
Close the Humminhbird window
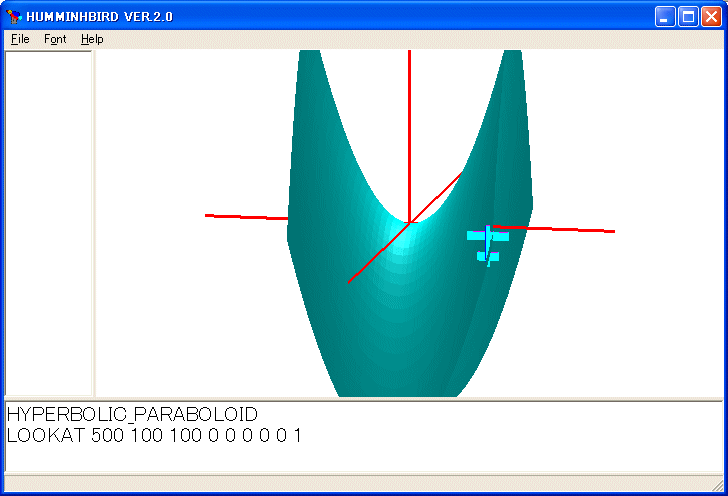(x=711, y=17)
